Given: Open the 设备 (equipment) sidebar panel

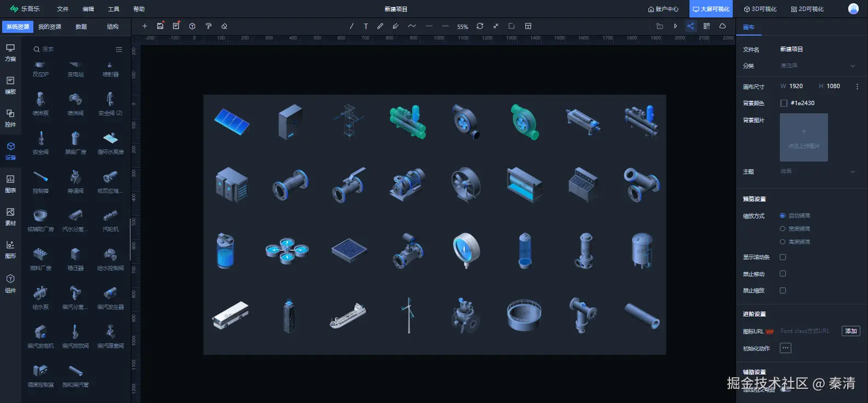Looking at the screenshot, I should tap(10, 151).
